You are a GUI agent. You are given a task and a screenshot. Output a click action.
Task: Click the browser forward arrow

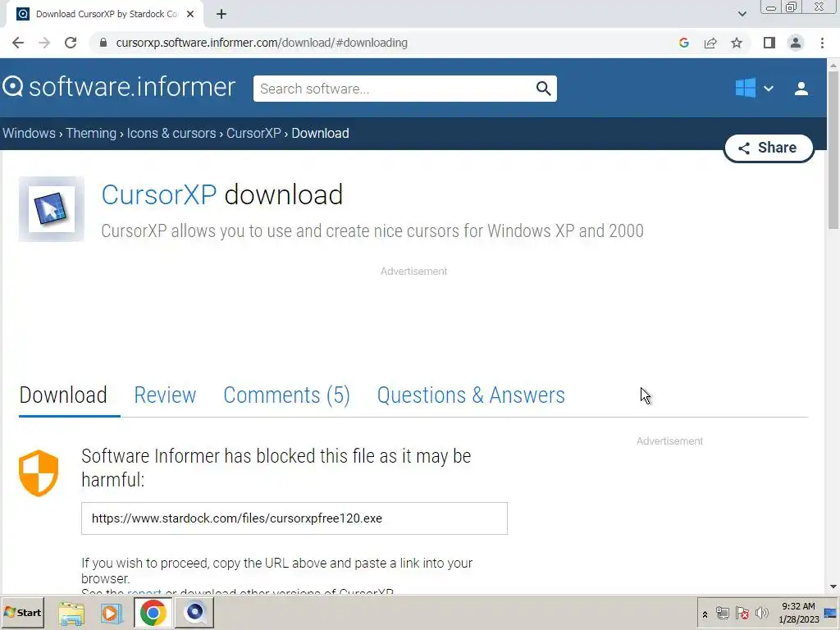coord(44,43)
